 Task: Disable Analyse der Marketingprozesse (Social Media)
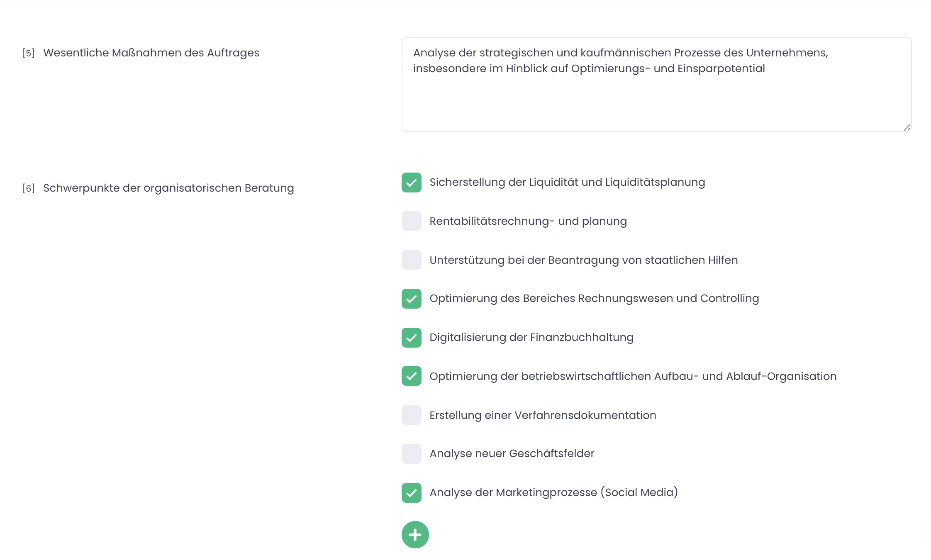pyautogui.click(x=411, y=493)
